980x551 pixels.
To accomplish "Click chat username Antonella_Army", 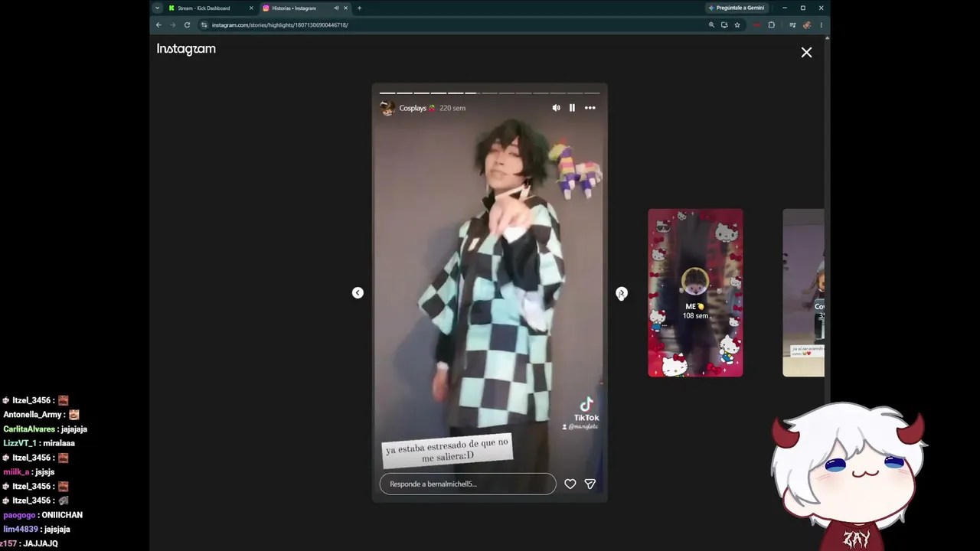I will [32, 415].
